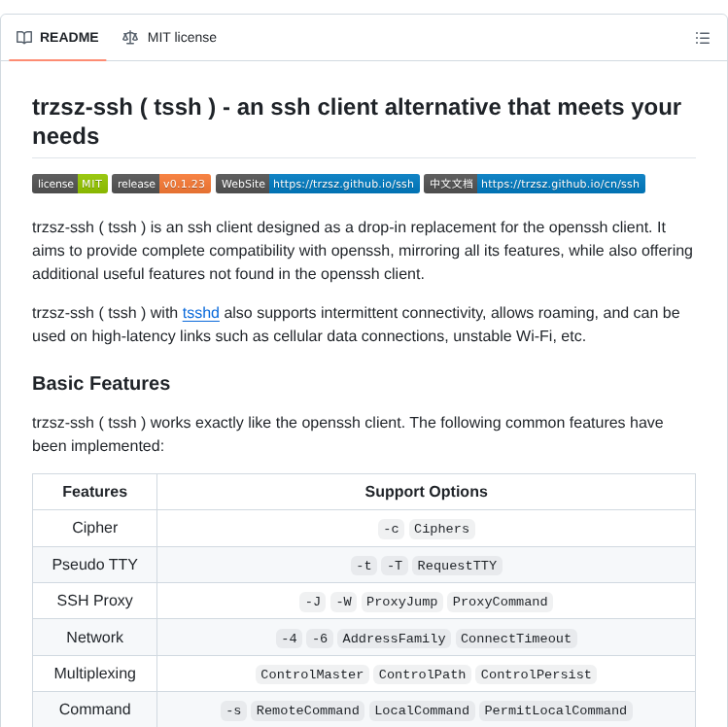Click the license MIT badge
This screenshot has width=728, height=727.
point(69,184)
